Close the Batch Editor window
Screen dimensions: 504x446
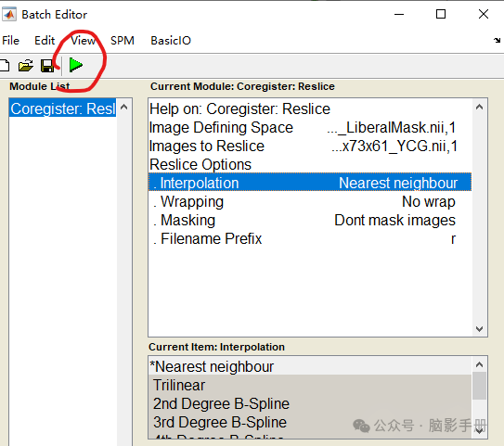484,14
